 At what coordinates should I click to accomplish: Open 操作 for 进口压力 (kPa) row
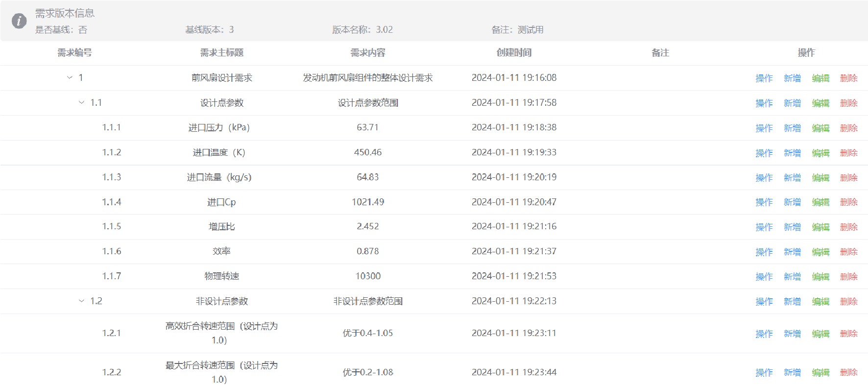(764, 128)
